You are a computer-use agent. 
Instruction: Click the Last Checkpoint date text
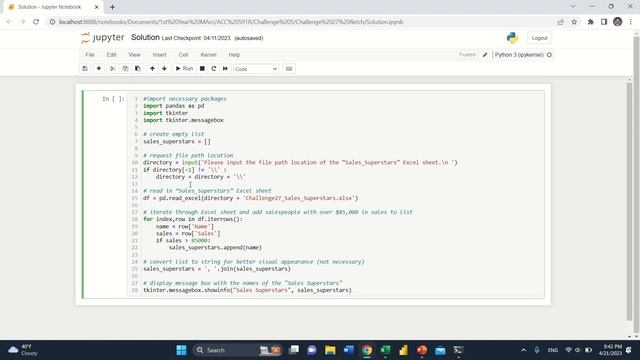coord(196,38)
